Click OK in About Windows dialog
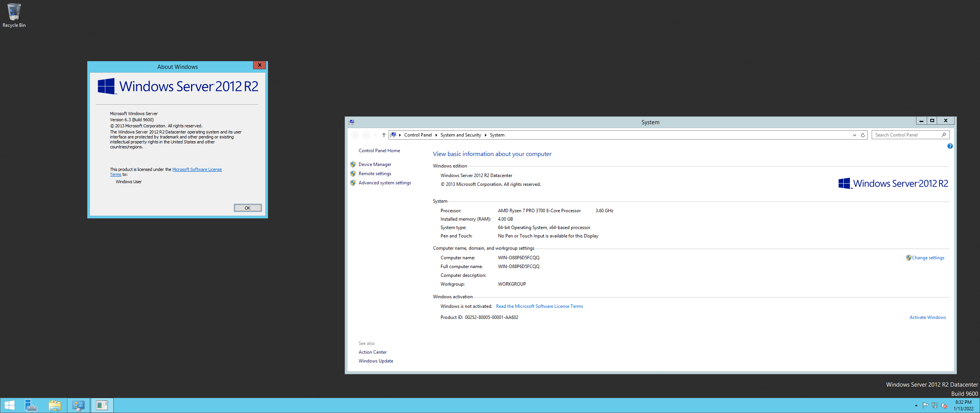The width and height of the screenshot is (980, 413). point(248,208)
